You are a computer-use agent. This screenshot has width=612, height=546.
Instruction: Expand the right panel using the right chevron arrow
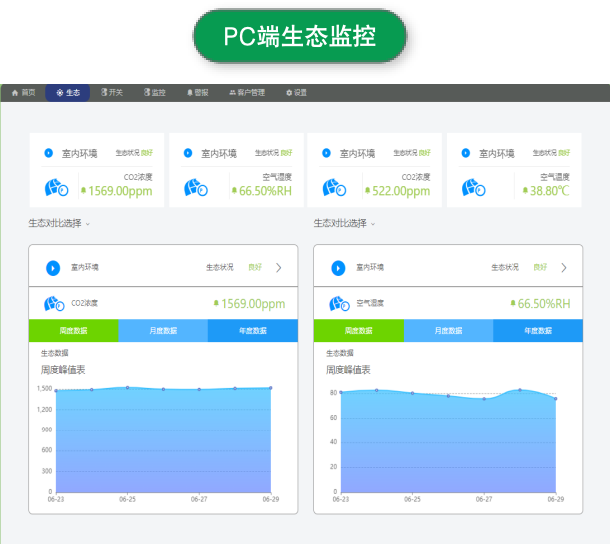coord(563,268)
